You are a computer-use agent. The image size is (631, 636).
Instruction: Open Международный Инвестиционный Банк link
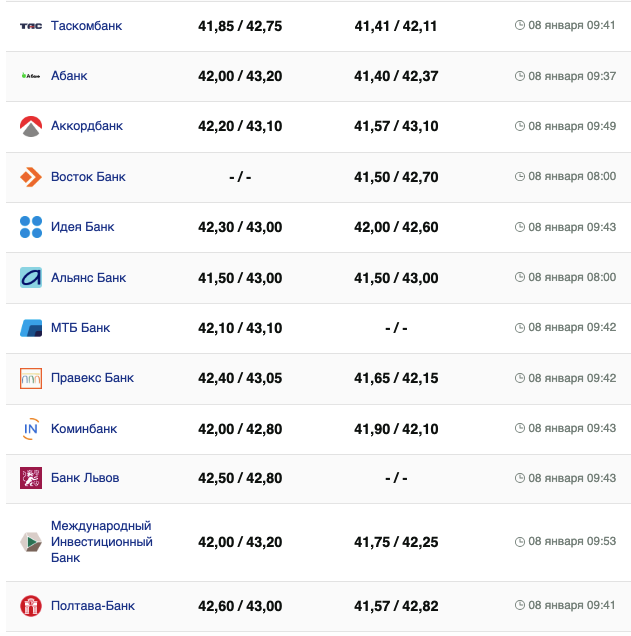[101, 542]
